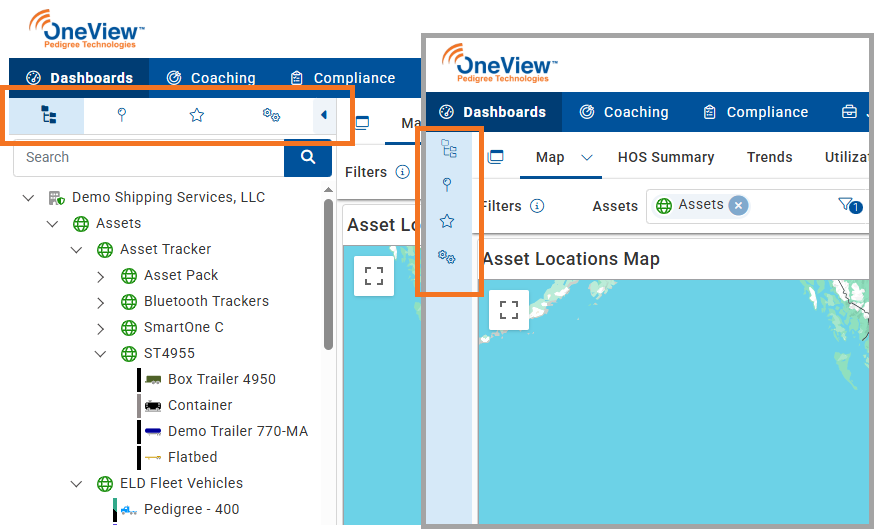This screenshot has height=529, width=874.
Task: Expand the SmartOne C node
Action: [100, 328]
